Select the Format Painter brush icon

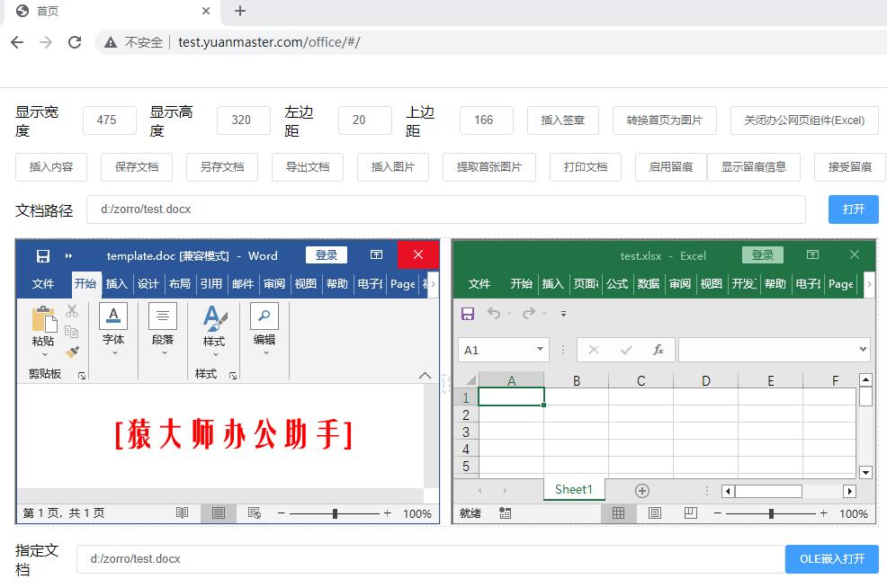tap(72, 352)
